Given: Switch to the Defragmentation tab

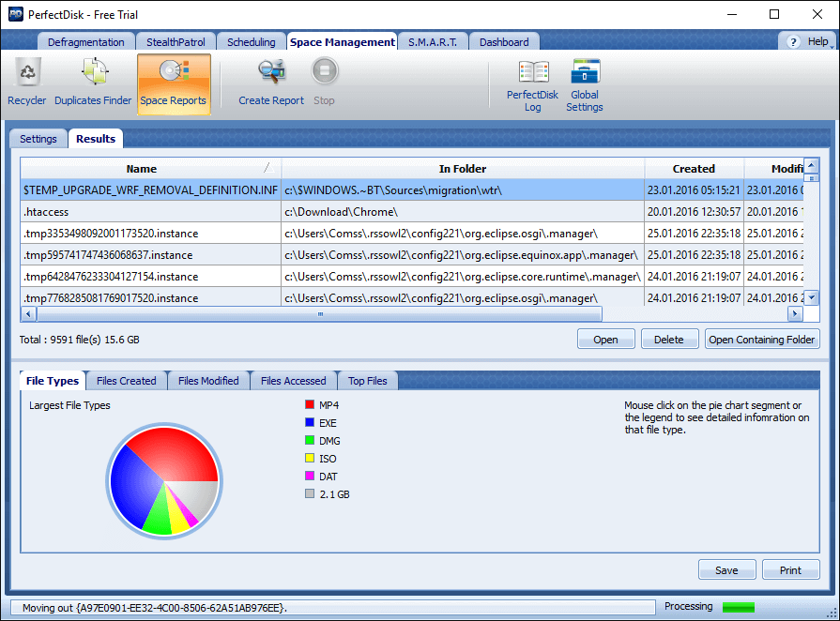Looking at the screenshot, I should [x=85, y=42].
